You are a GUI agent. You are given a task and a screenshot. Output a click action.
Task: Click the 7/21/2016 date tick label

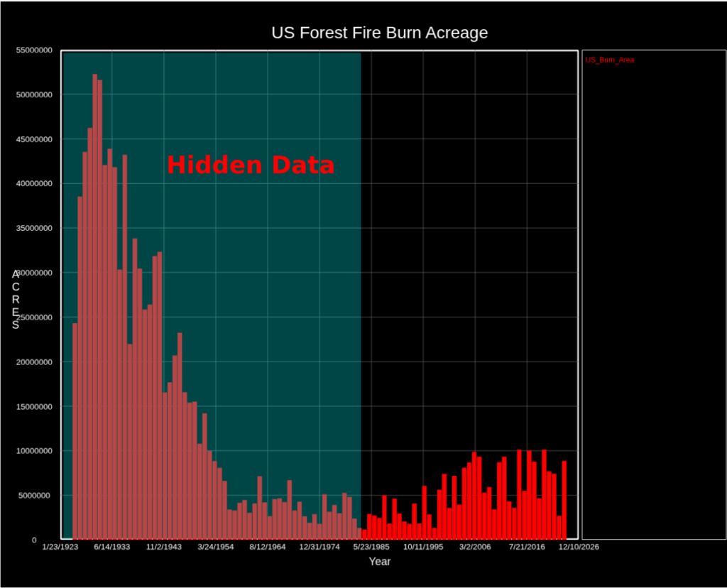(527, 548)
